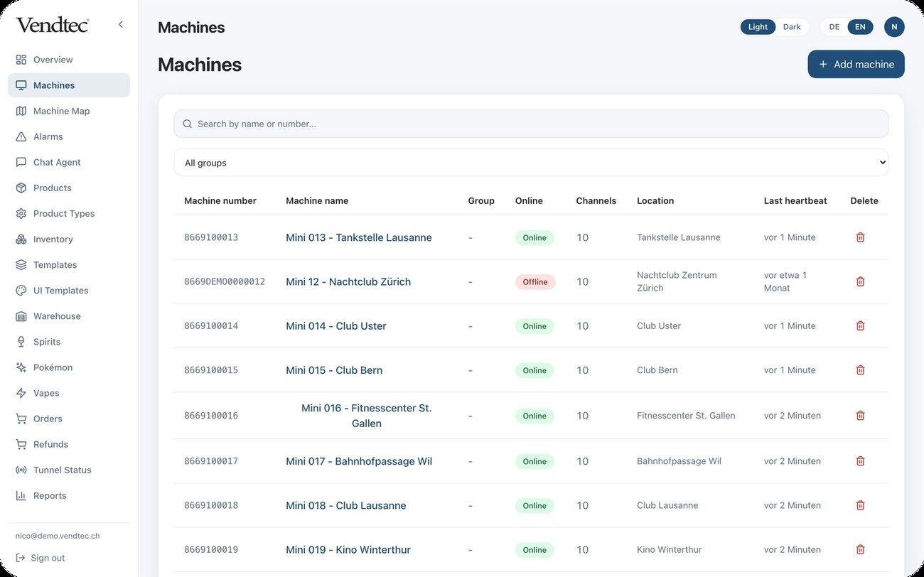Viewport: 924px width, 577px height.
Task: Open Mini 016 - Fitnesscenter St. Gallen link
Action: click(x=366, y=416)
